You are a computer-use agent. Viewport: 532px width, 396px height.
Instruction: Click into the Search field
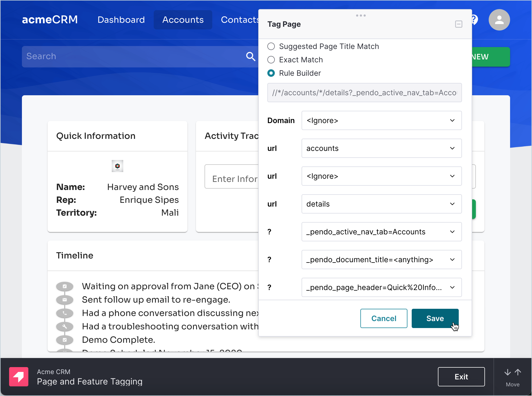[134, 56]
